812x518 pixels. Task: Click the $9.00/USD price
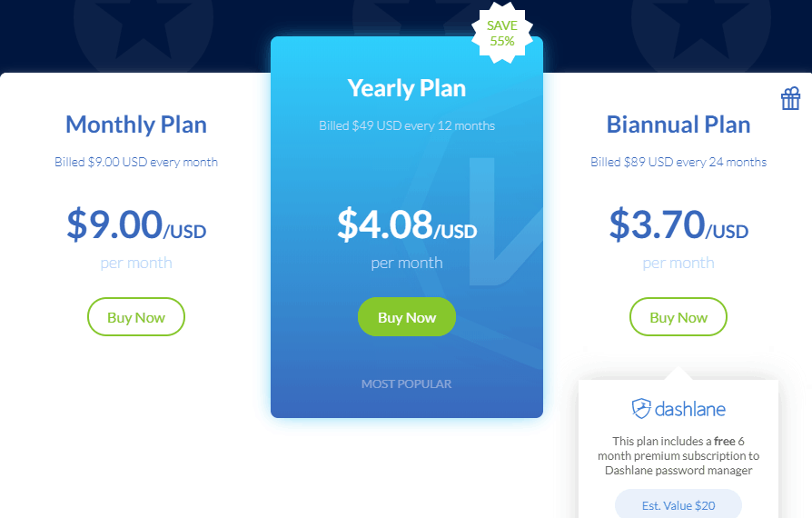click(136, 224)
